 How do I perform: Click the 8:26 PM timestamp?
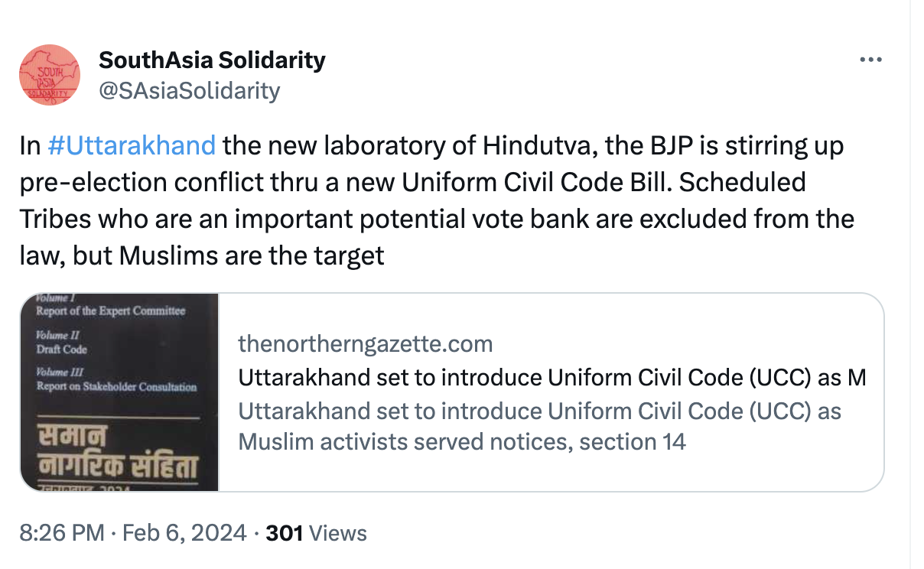(x=62, y=533)
